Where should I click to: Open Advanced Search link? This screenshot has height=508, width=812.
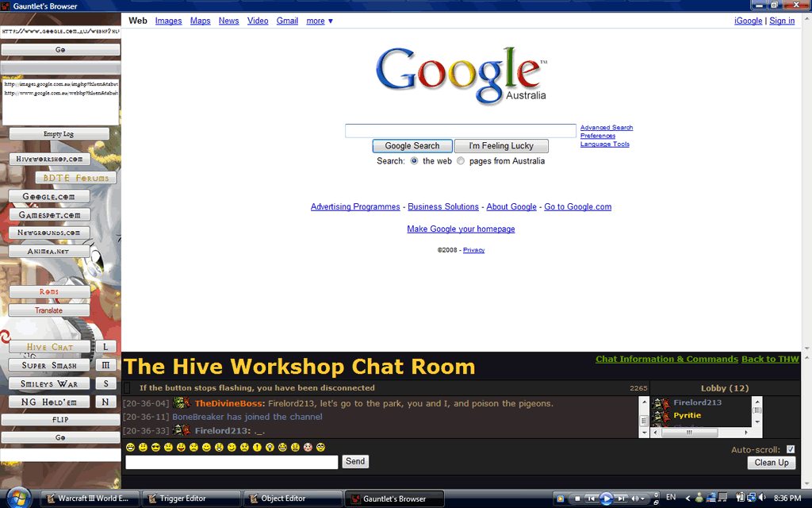[x=607, y=128]
